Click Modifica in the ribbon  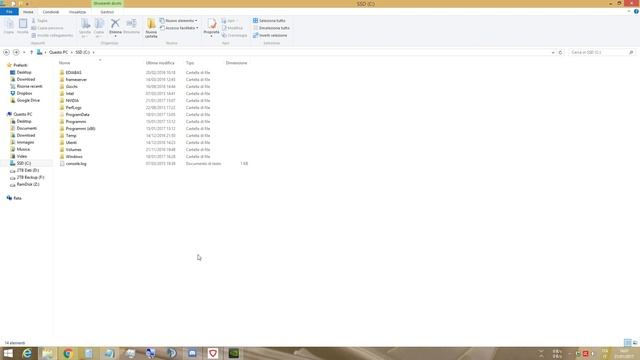click(232, 28)
